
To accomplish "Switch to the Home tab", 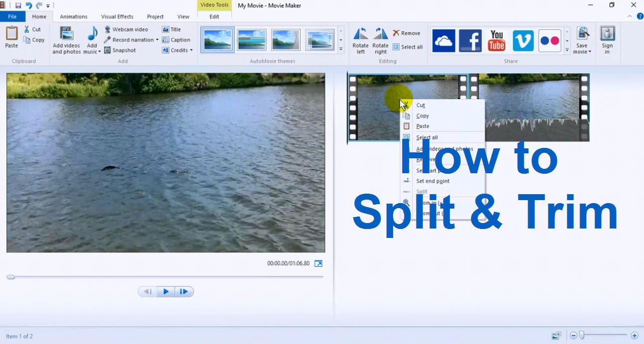I will 39,16.
